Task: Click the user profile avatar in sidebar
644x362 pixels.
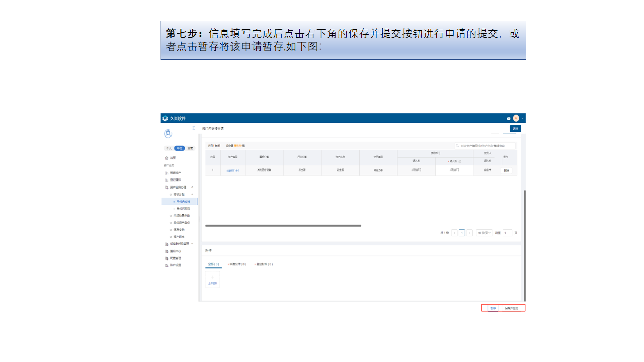Action: click(168, 134)
